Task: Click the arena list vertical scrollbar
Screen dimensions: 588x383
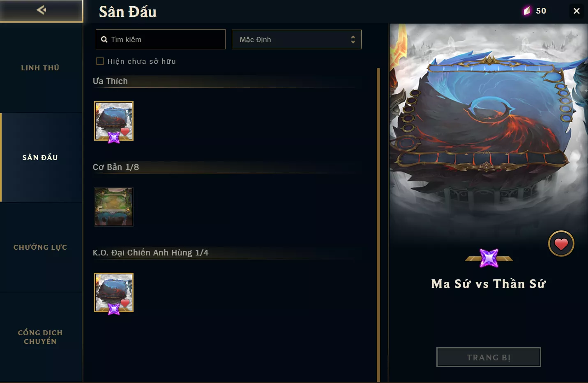Action: [x=378, y=225]
